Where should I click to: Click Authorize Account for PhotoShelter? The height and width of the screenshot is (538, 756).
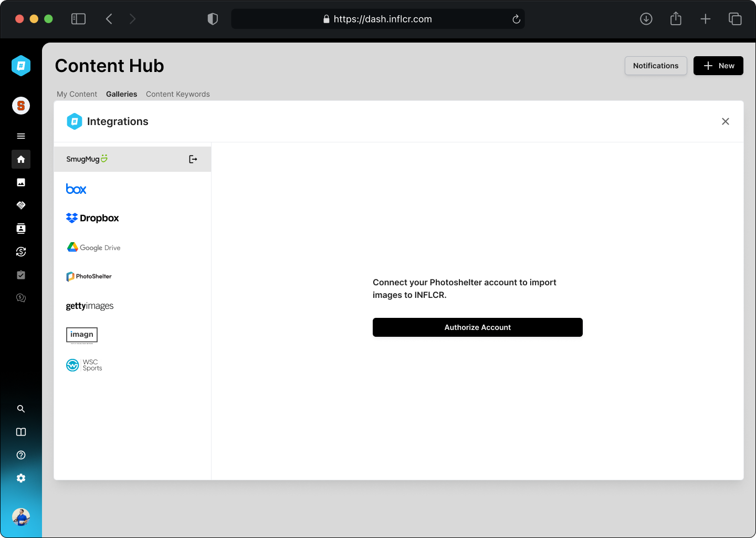point(477,327)
